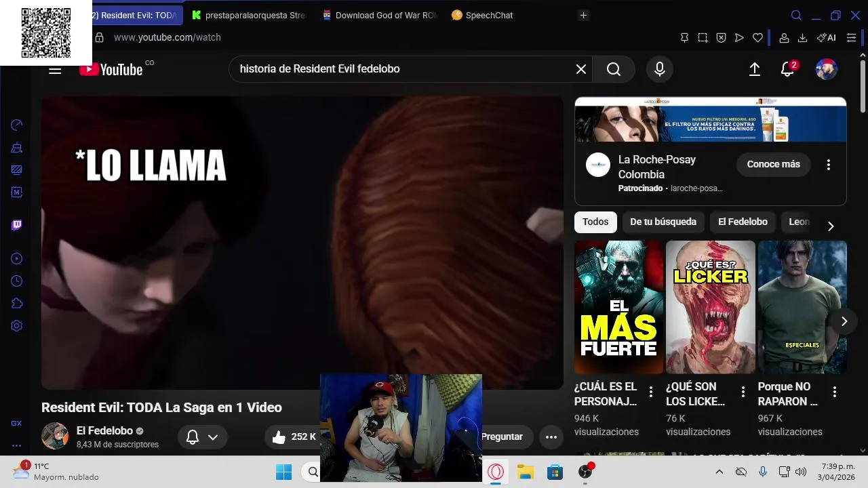Switch to SpeechChat tab
Image resolution: width=868 pixels, height=488 pixels.
[x=509, y=15]
